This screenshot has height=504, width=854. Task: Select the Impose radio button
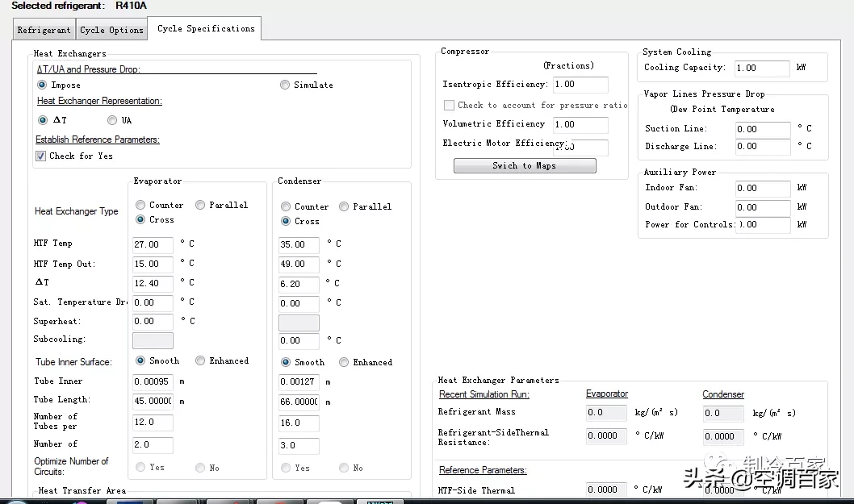coord(43,85)
